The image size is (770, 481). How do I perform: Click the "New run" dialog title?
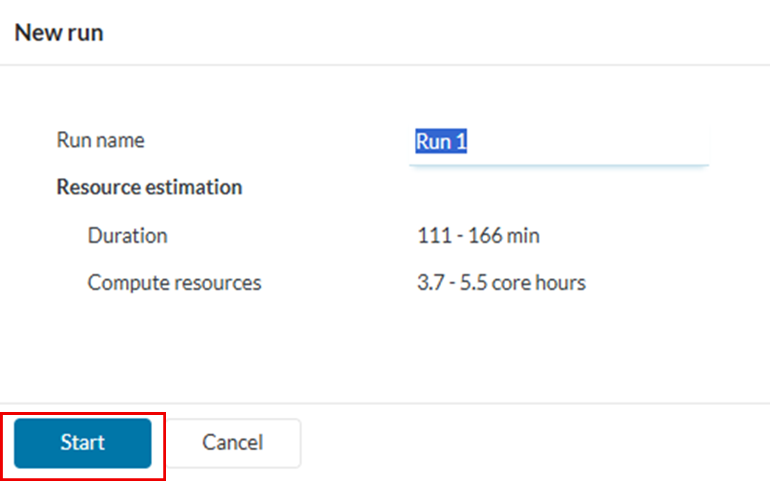tap(58, 33)
